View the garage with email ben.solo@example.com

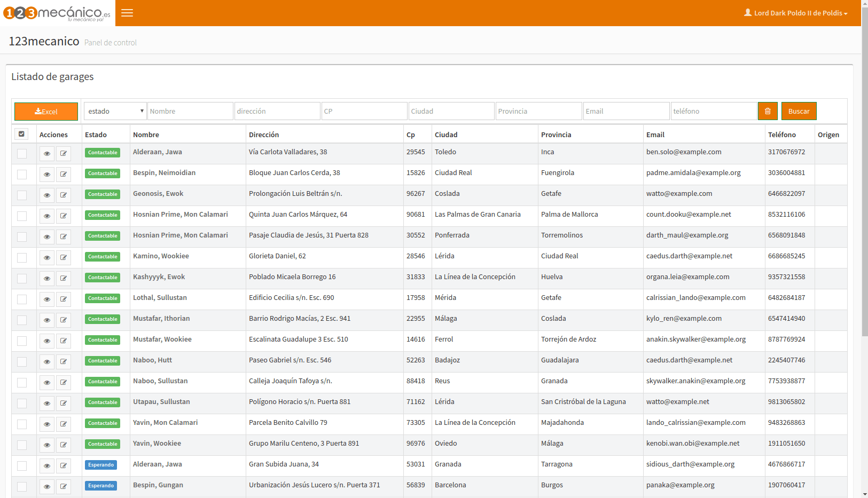47,154
